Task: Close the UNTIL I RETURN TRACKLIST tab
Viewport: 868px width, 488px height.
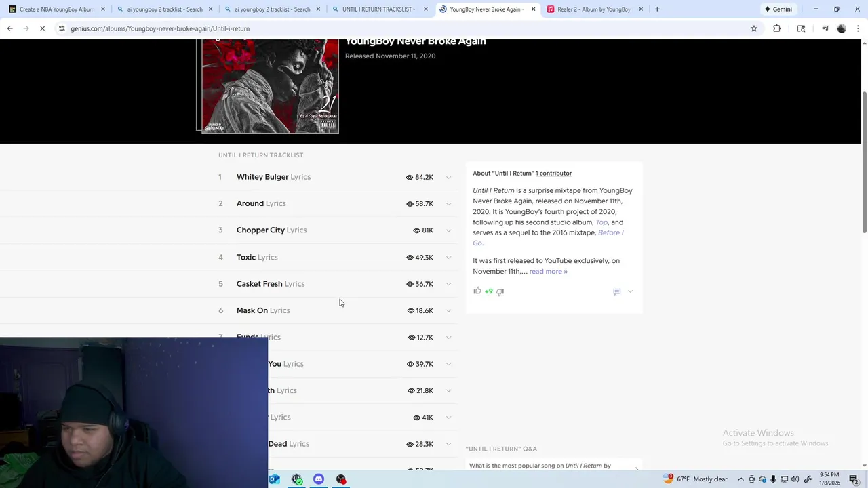Action: tap(425, 9)
